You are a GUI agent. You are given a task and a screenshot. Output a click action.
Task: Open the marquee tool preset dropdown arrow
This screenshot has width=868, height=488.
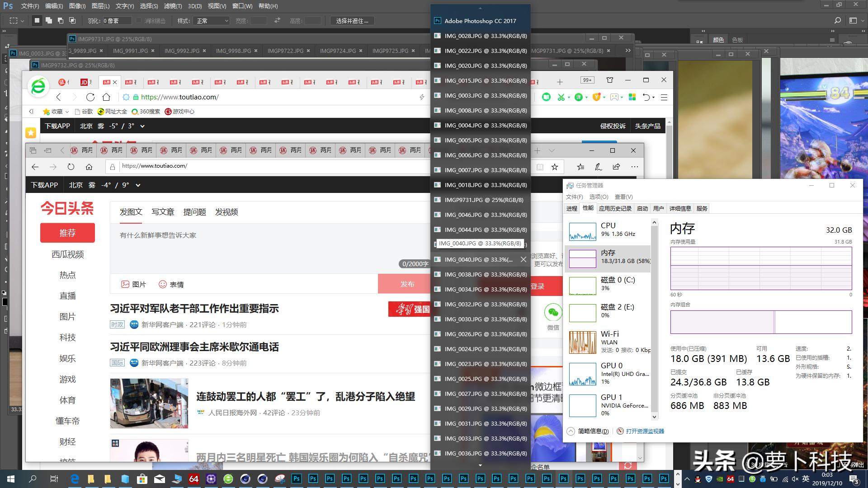pyautogui.click(x=22, y=20)
